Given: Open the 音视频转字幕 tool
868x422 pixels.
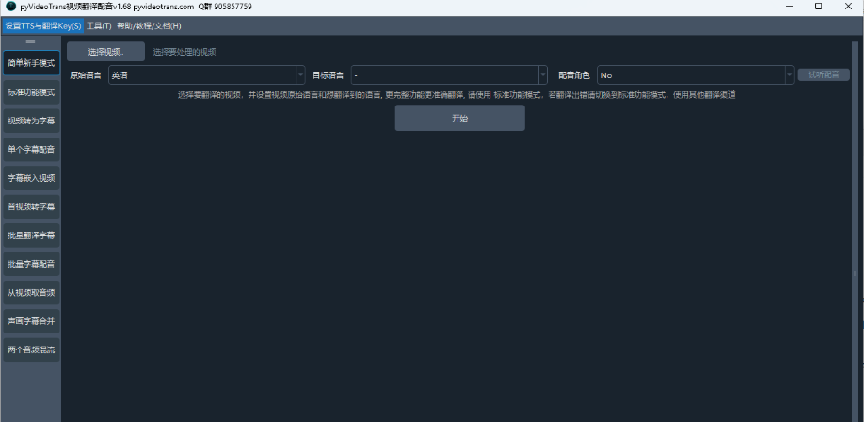Looking at the screenshot, I should pyautogui.click(x=31, y=206).
